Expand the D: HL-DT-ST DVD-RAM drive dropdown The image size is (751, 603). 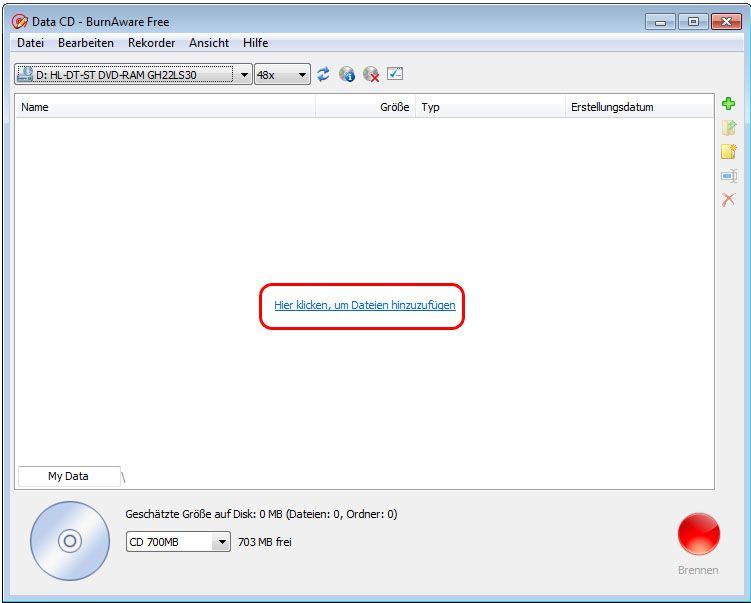point(243,75)
